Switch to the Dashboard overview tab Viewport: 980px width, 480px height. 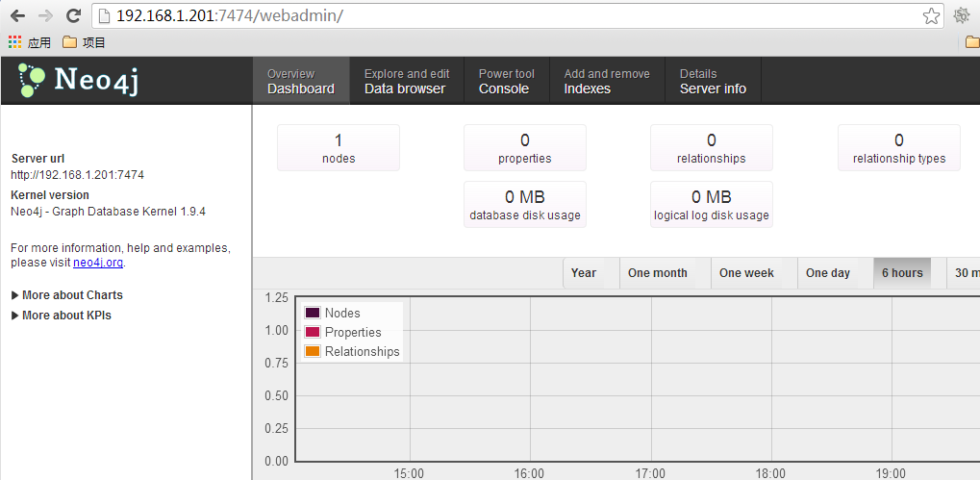[x=301, y=81]
